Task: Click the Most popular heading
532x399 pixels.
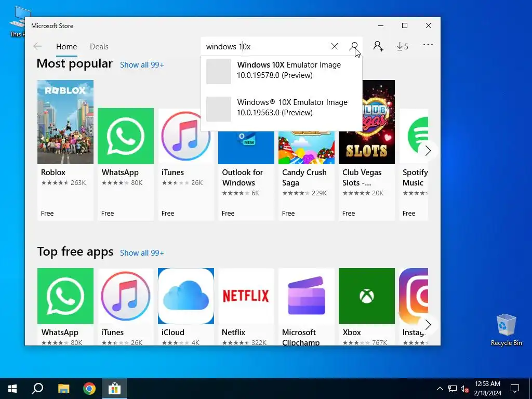Action: [x=75, y=64]
